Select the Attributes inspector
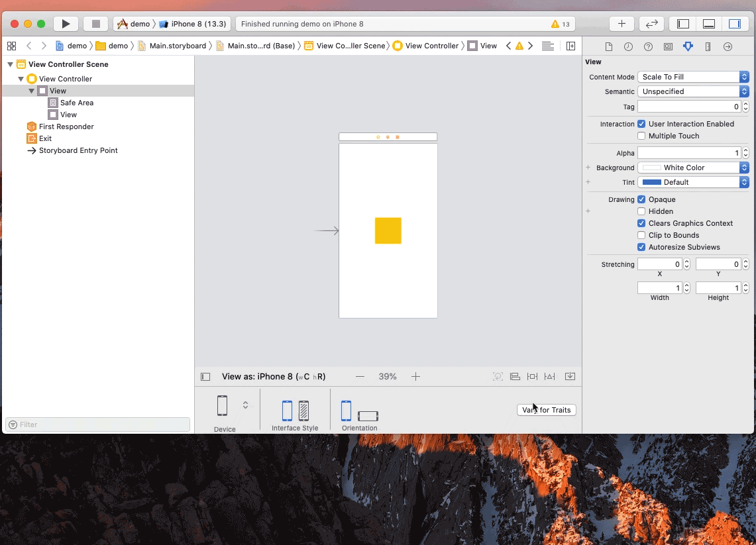756x545 pixels. pyautogui.click(x=688, y=47)
